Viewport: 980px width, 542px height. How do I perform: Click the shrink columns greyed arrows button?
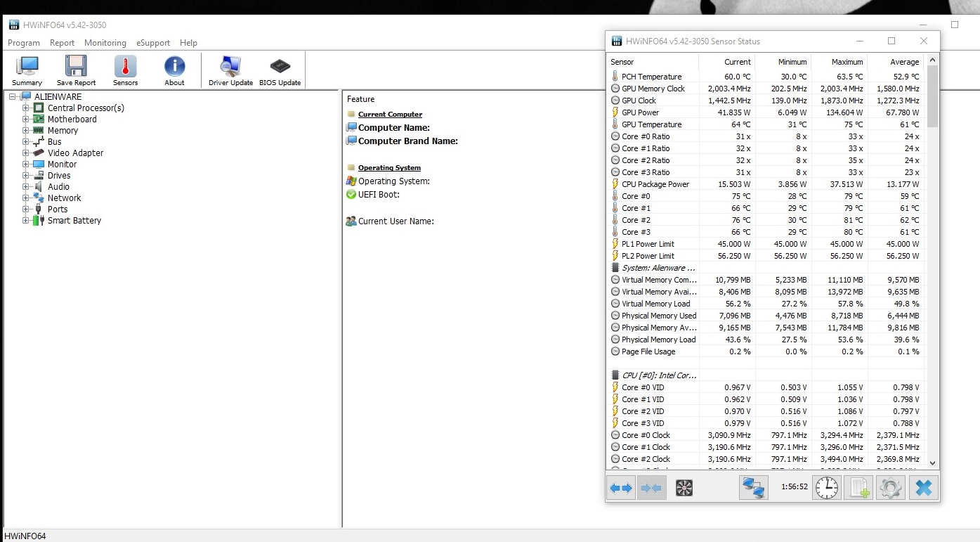pyautogui.click(x=651, y=488)
